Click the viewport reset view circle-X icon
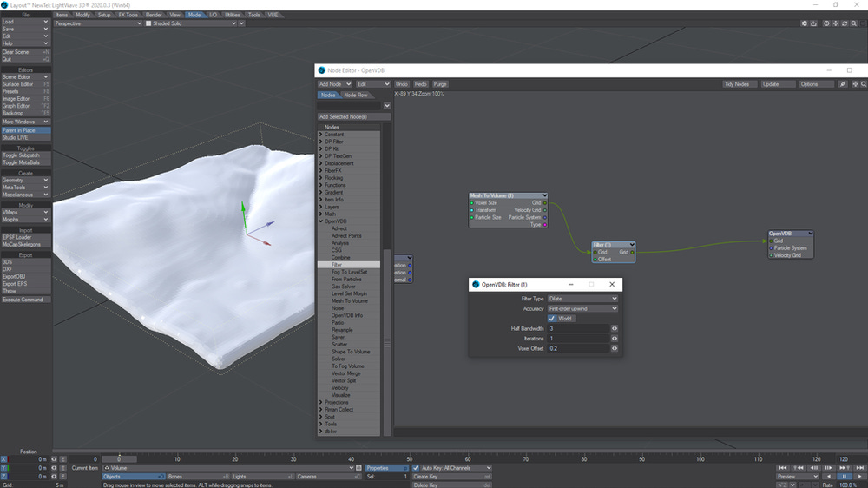Image resolution: width=868 pixels, height=488 pixels. [x=826, y=23]
